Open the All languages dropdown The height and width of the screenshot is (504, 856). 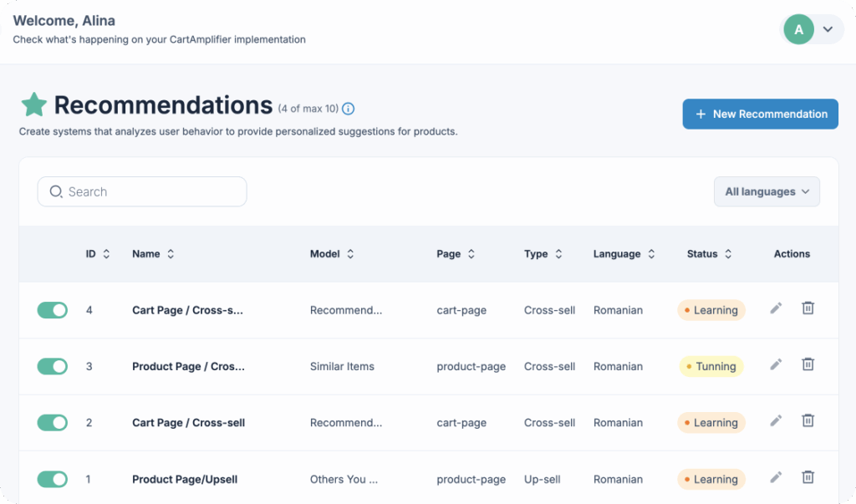[767, 191]
